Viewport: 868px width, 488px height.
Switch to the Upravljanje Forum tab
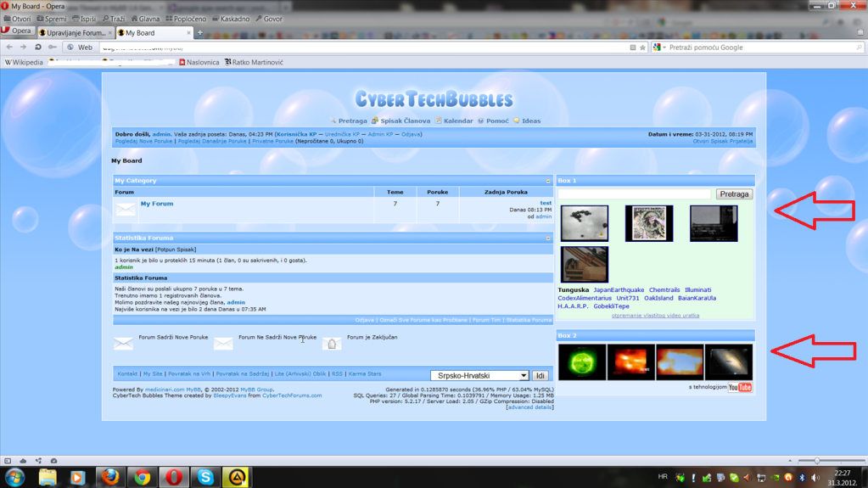[x=76, y=33]
